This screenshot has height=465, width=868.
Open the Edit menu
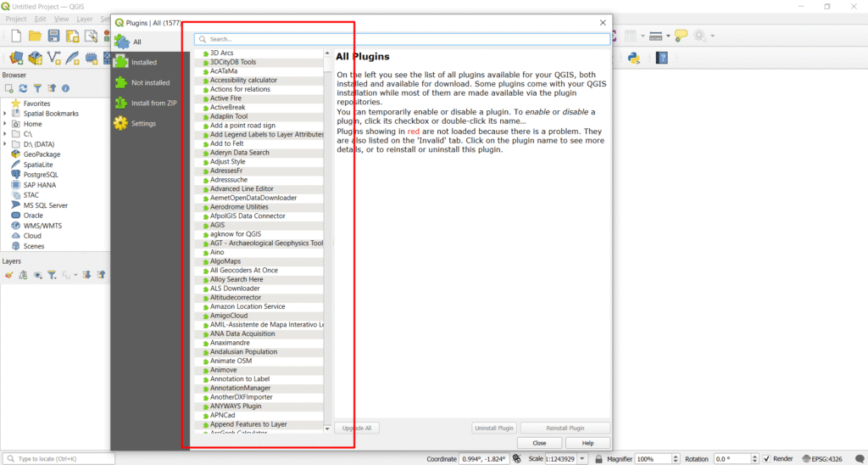pyautogui.click(x=41, y=19)
